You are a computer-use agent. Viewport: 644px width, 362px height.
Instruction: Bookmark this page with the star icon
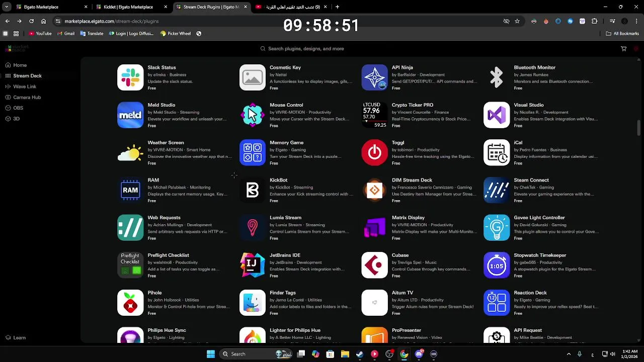tap(517, 21)
